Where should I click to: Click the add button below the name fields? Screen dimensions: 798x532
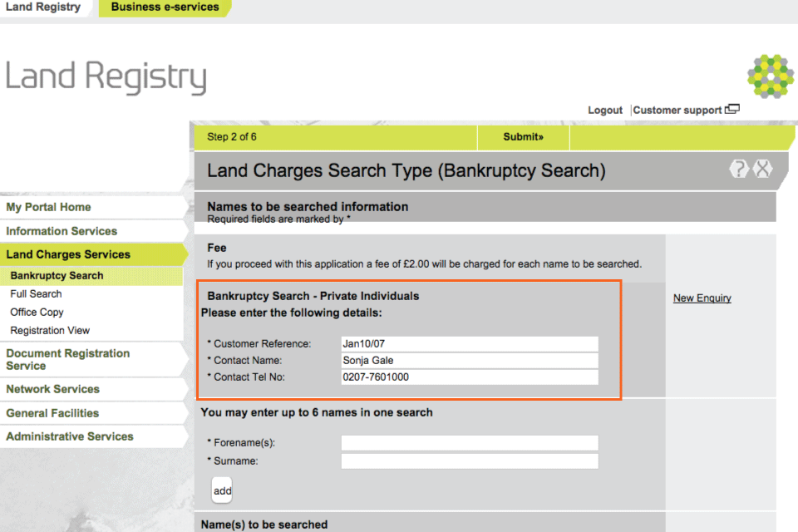coord(221,490)
